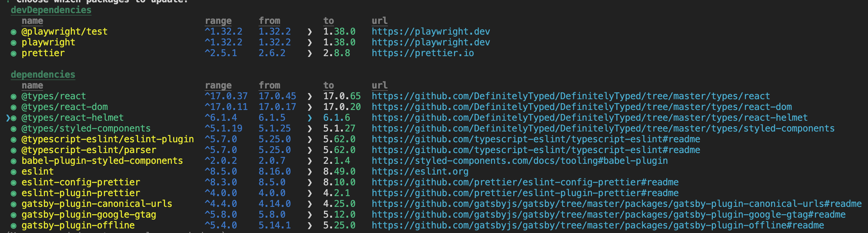Toggle gatsby-plugin-offline selection marker

(x=13, y=226)
